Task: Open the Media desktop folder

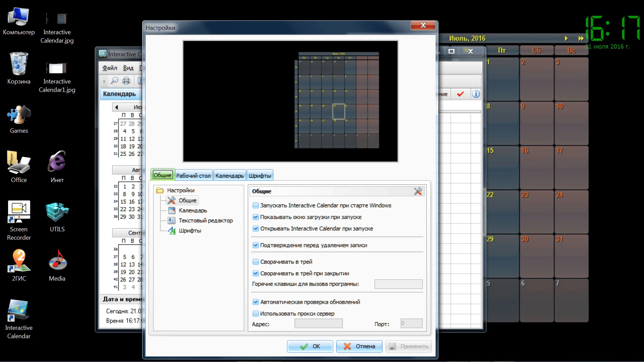Action: coord(57,265)
